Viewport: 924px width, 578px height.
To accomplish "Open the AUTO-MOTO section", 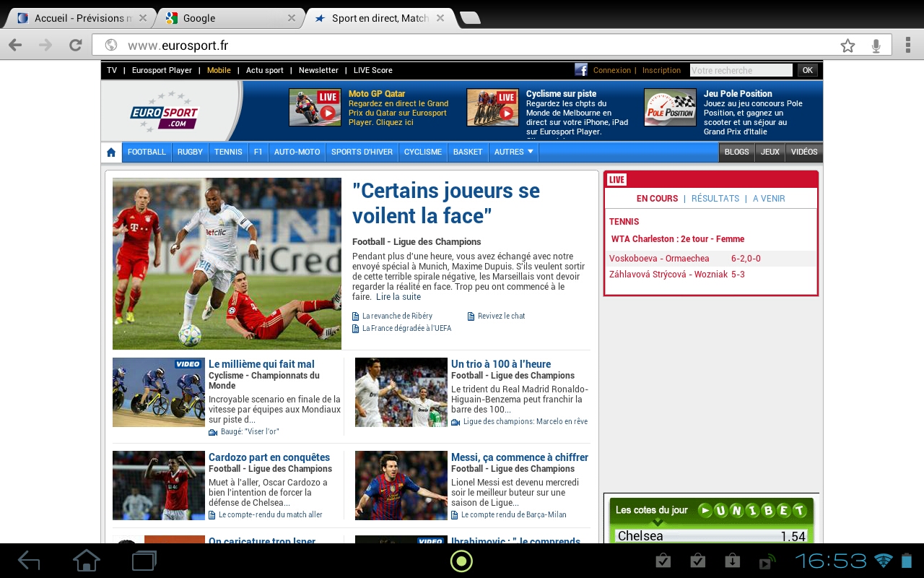I will [x=297, y=152].
